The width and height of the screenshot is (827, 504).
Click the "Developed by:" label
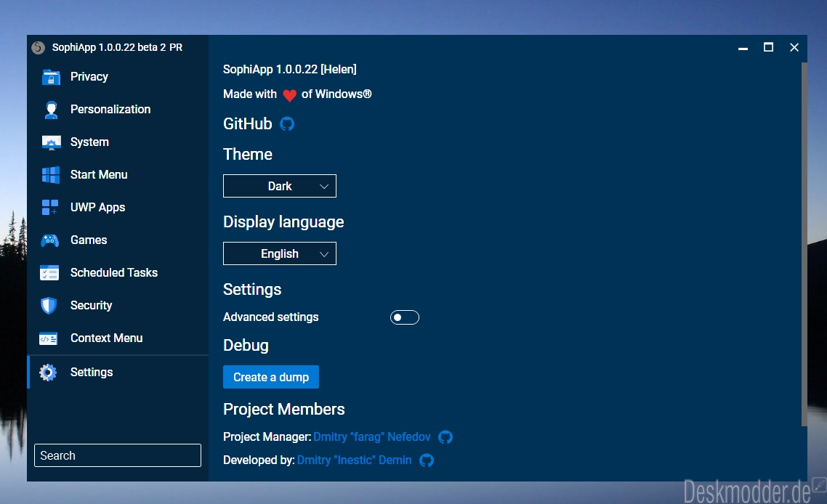point(259,460)
